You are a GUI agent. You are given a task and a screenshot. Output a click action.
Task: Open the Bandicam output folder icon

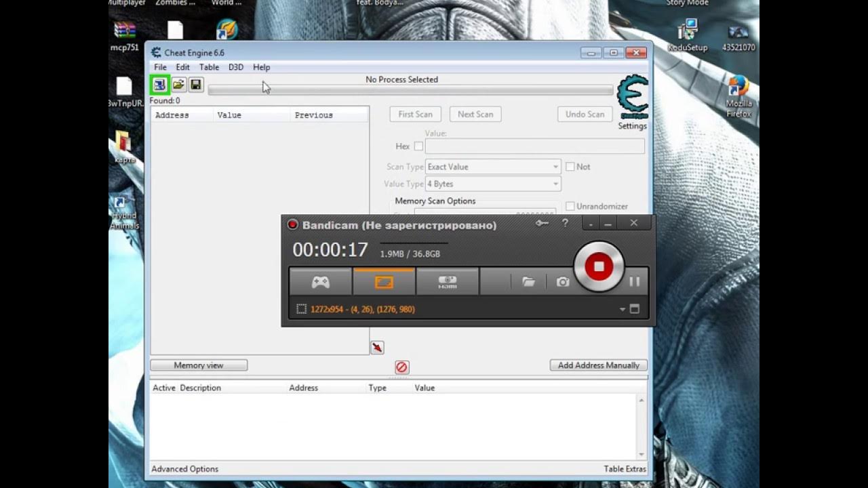click(x=529, y=282)
